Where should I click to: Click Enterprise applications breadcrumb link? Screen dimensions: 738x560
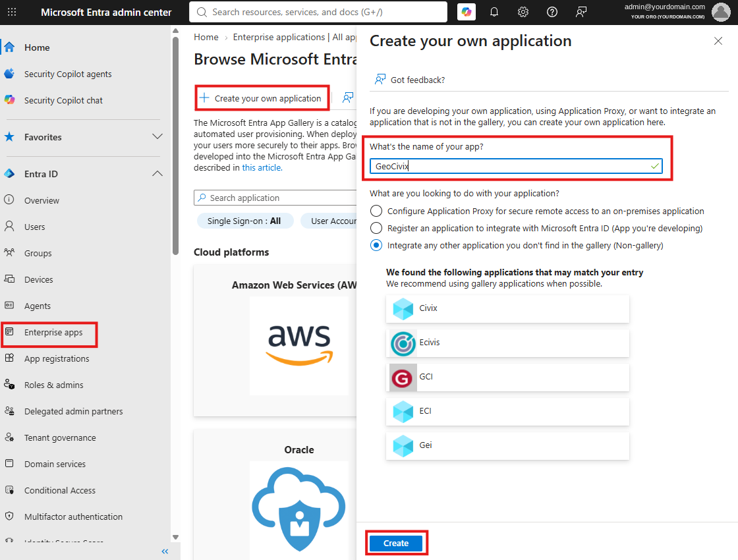click(x=279, y=37)
